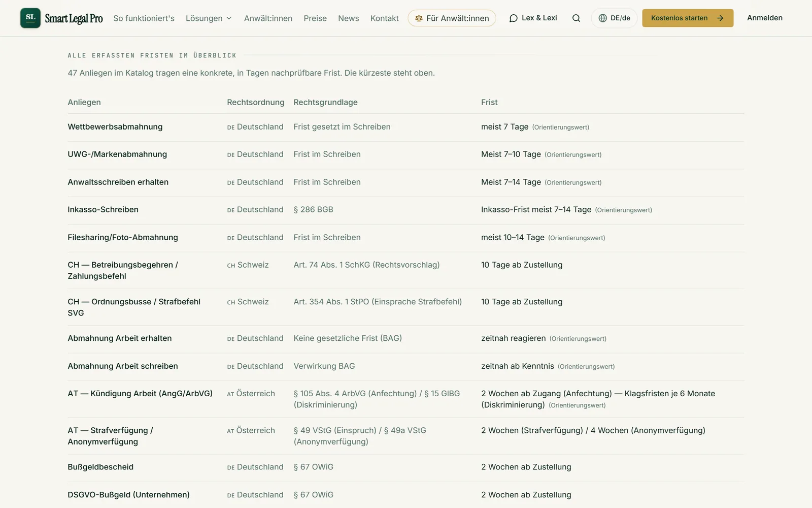Open the search magnifier icon

pos(576,18)
